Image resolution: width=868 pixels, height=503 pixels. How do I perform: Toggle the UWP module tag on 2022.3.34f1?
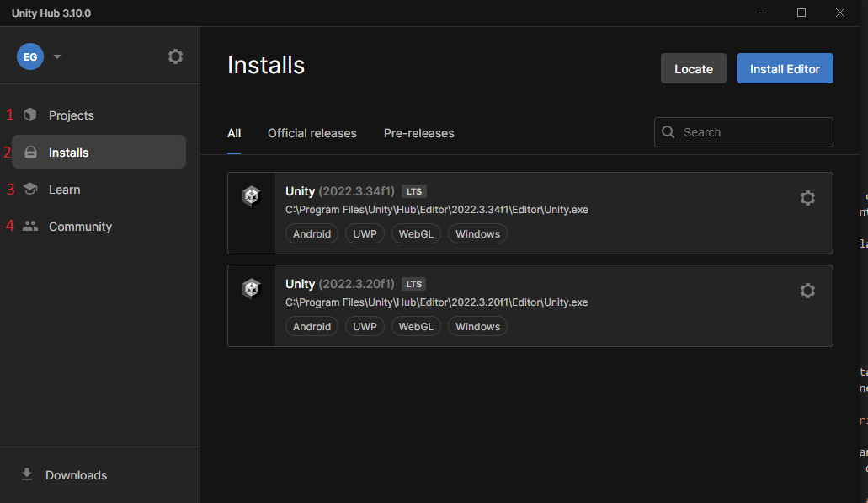(x=365, y=233)
